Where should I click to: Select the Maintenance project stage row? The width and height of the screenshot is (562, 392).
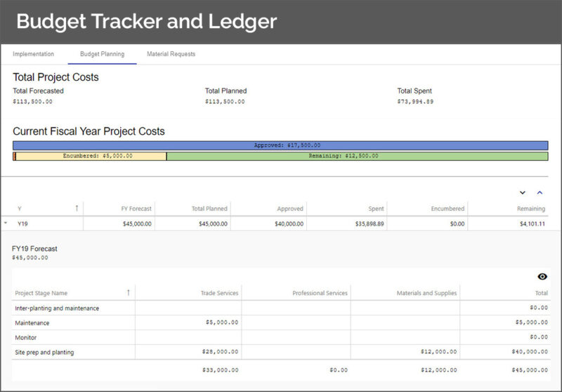(x=32, y=322)
